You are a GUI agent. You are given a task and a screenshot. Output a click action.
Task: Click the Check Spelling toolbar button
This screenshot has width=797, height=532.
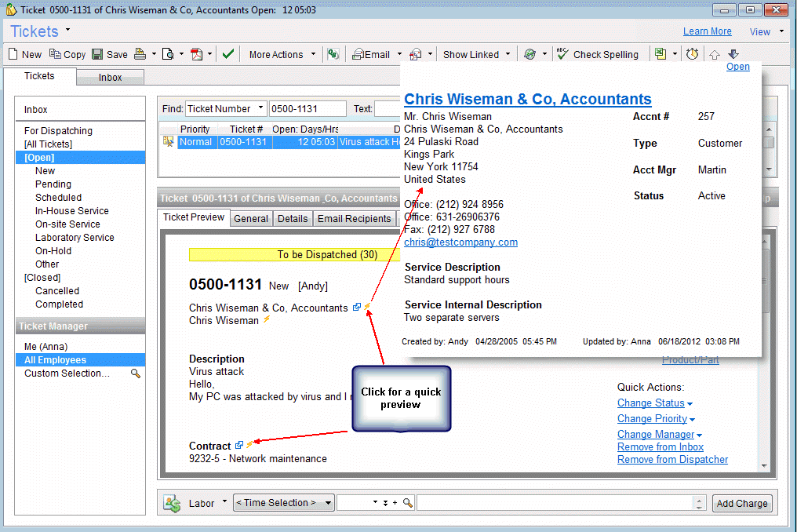click(x=597, y=54)
